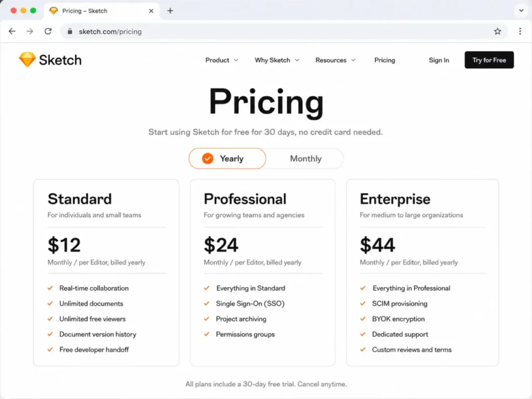Switch to Monthly billing

point(305,158)
